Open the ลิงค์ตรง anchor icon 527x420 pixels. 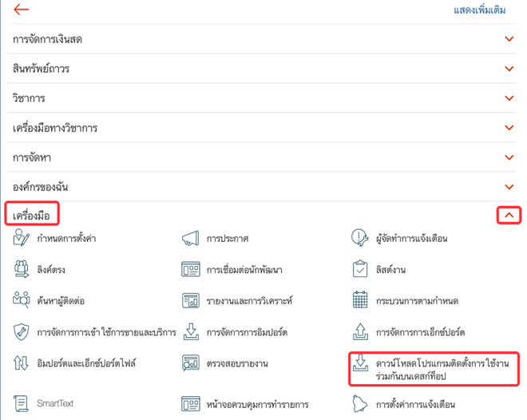coord(21,269)
